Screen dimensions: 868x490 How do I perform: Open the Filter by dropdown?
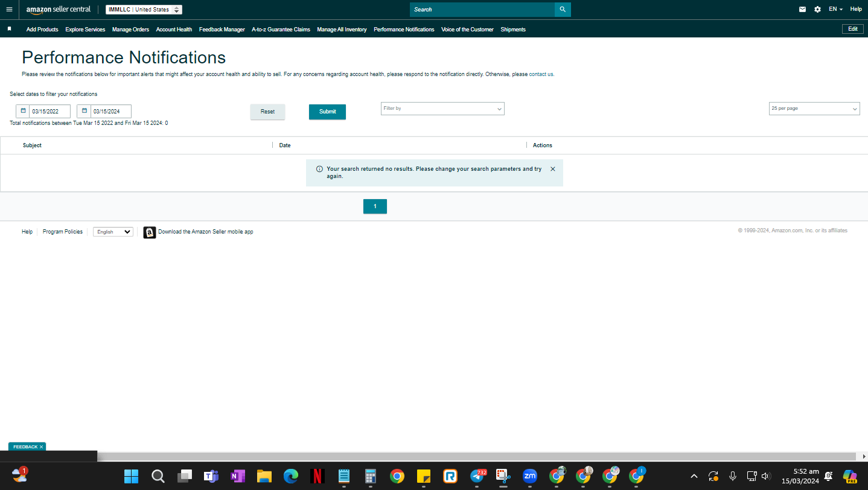point(442,109)
